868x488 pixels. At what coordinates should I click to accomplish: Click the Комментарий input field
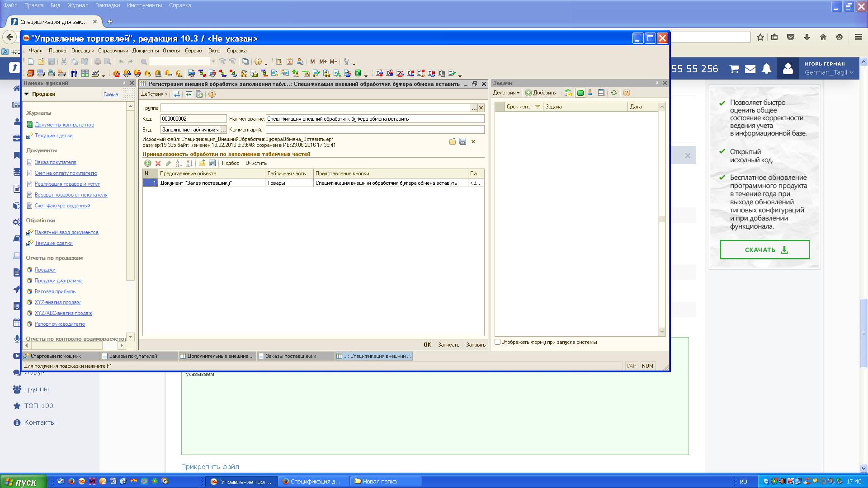375,130
